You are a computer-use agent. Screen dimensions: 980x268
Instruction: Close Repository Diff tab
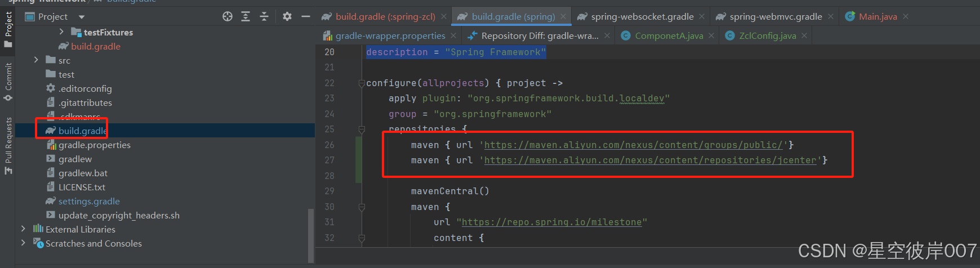(607, 35)
